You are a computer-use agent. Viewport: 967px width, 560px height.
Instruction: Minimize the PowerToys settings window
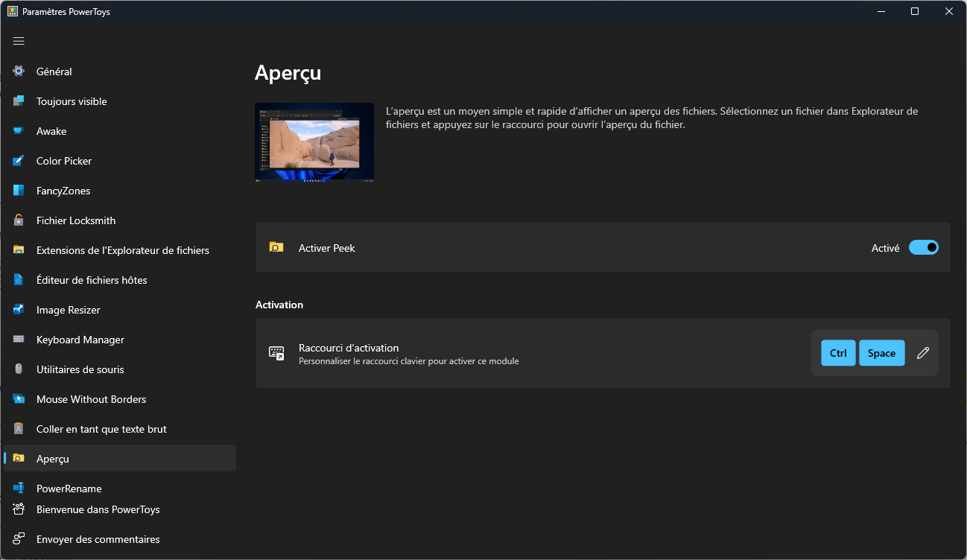[x=881, y=11]
